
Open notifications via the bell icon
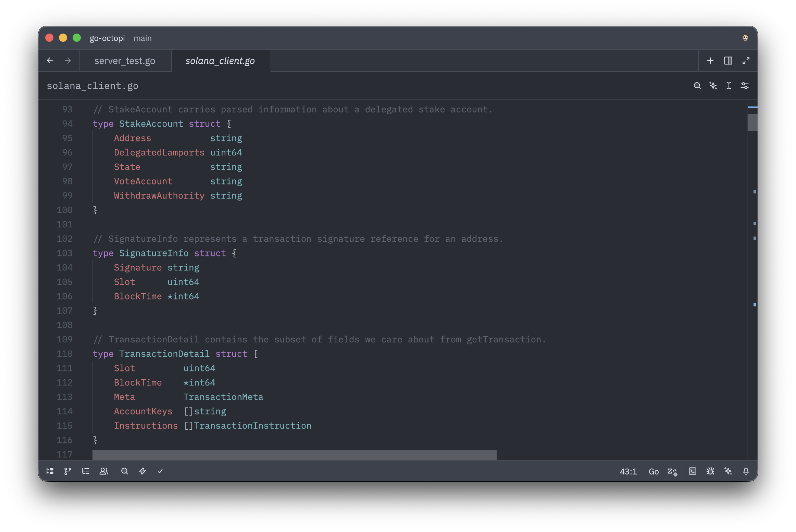pyautogui.click(x=746, y=471)
